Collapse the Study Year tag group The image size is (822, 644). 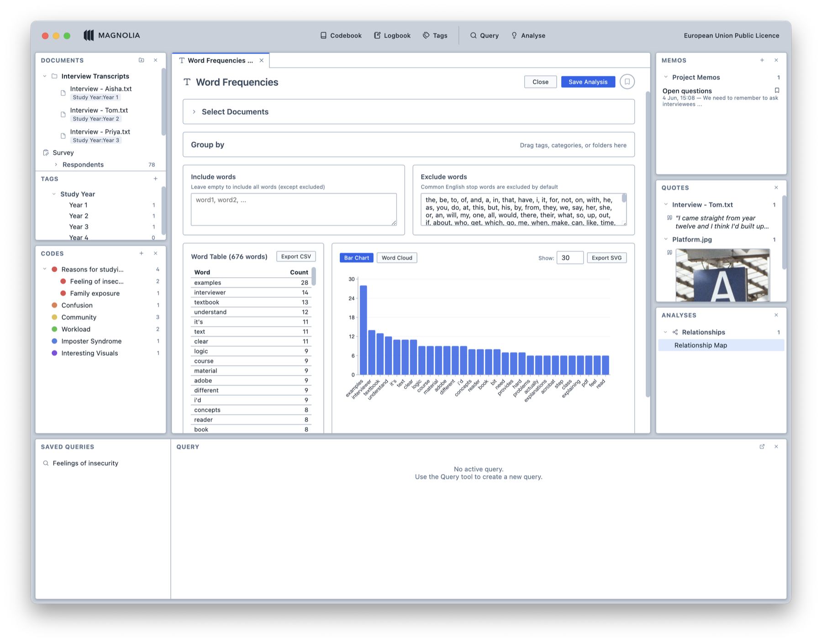point(54,194)
